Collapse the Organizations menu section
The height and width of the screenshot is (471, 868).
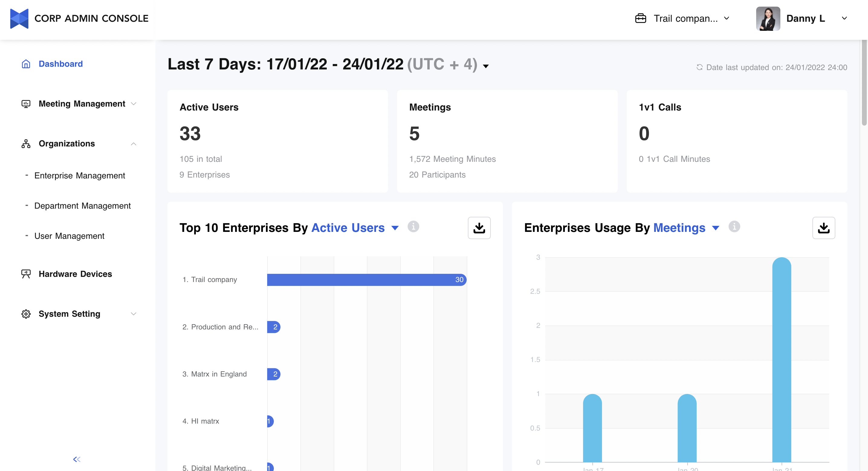(x=134, y=144)
